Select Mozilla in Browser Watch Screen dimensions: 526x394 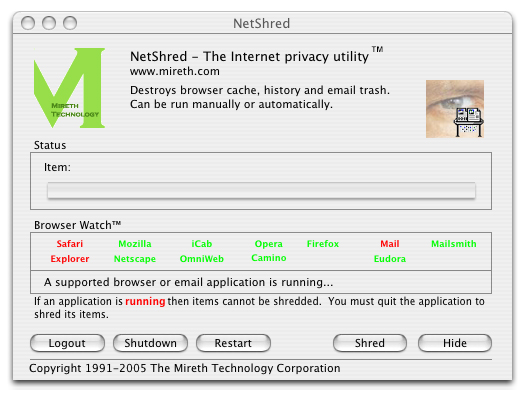point(135,244)
